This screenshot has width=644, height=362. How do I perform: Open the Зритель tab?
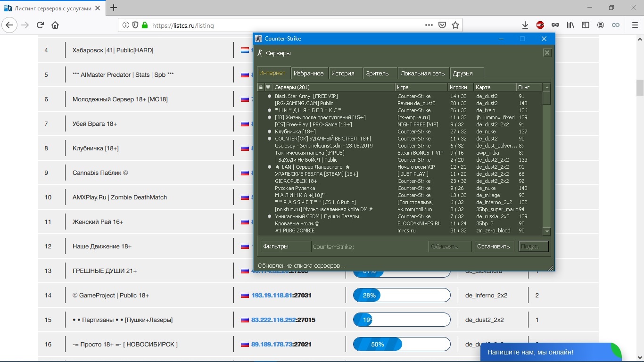click(x=380, y=73)
